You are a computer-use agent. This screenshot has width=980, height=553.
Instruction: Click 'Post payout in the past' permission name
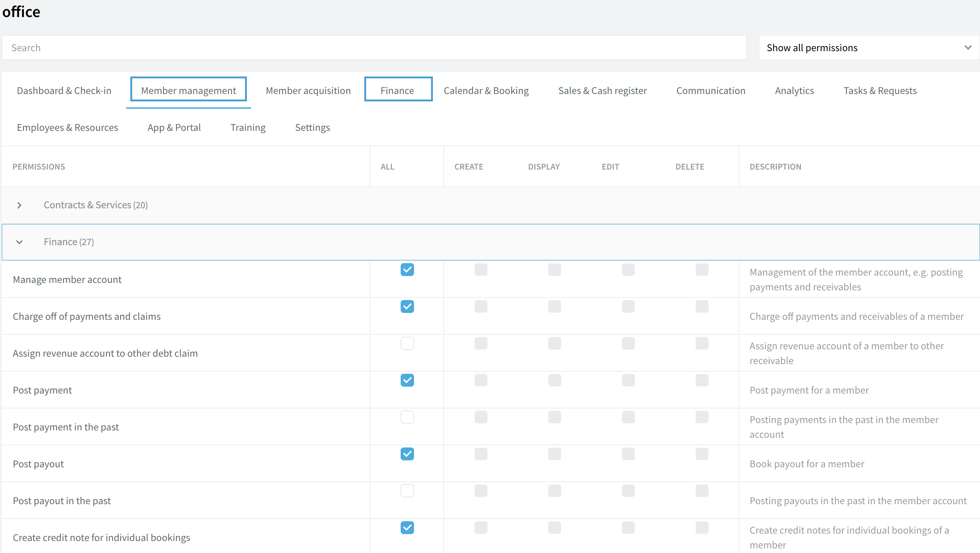62,501
